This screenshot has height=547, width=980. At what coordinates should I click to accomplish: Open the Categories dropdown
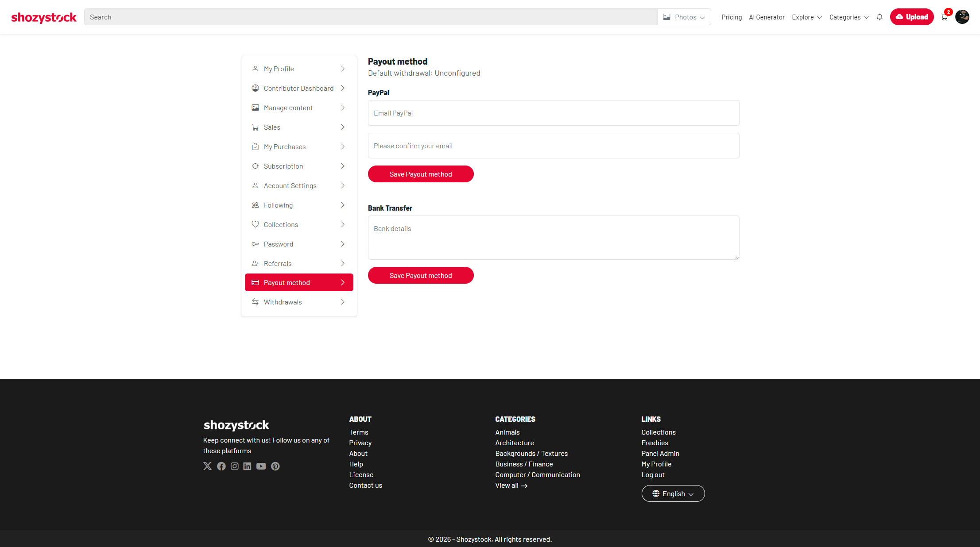(848, 17)
